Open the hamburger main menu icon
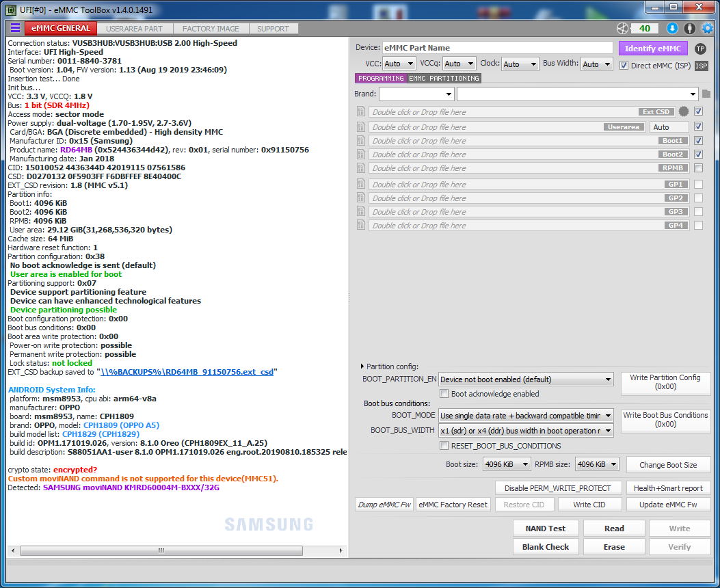 (x=15, y=28)
